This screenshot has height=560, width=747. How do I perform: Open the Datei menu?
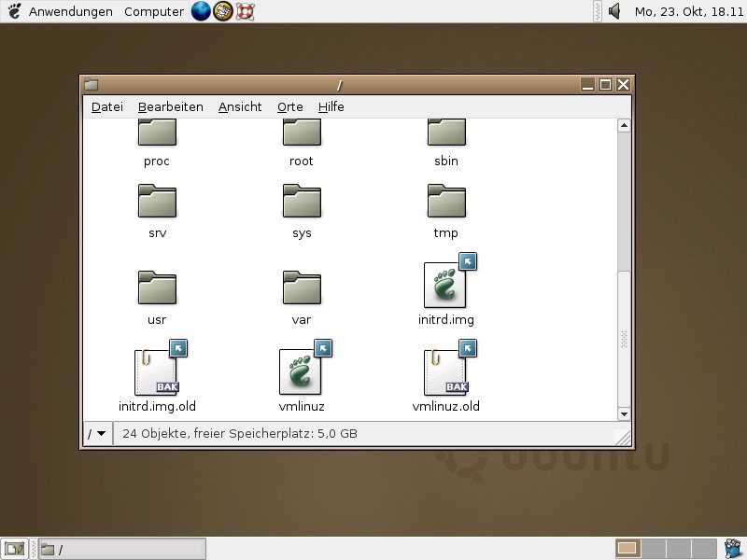[x=107, y=107]
